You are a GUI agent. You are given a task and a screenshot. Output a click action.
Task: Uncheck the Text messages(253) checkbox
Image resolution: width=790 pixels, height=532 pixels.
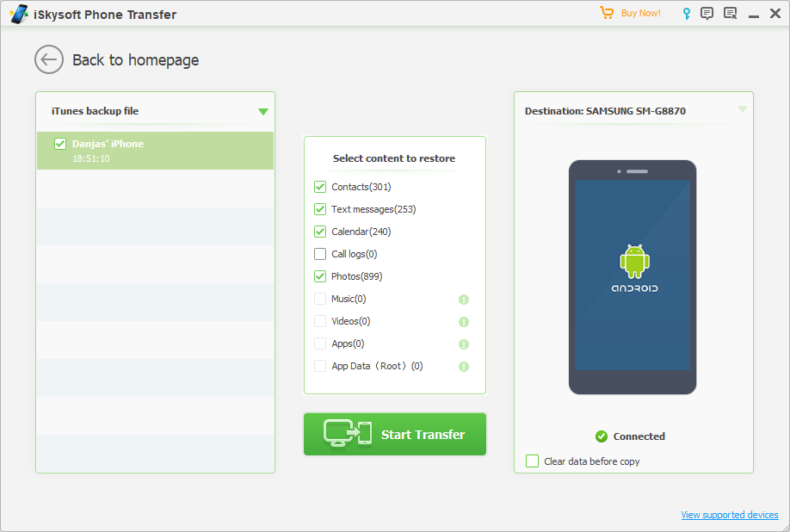[x=320, y=209]
